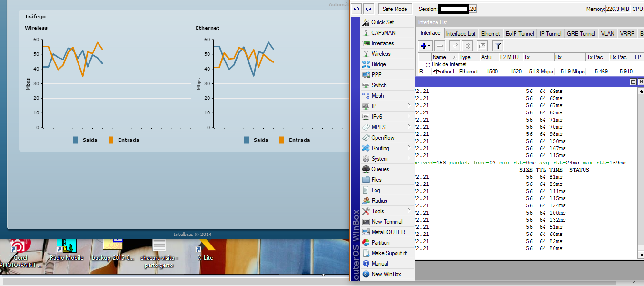Open the Partition menu entry
The width and height of the screenshot is (644, 286).
point(380,243)
